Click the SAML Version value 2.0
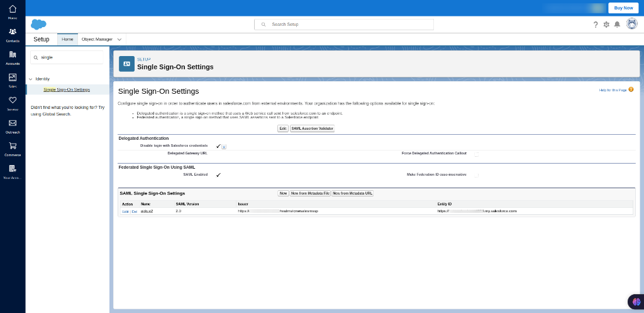644x313 pixels. 178,210
